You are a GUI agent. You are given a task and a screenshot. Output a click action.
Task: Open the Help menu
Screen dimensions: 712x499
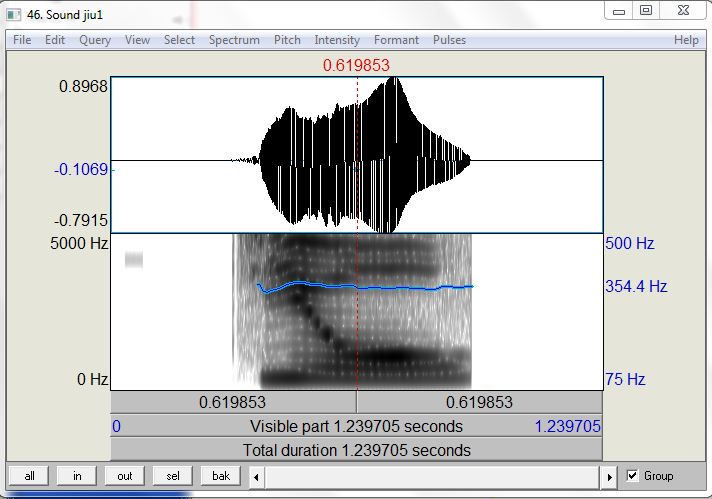(x=686, y=40)
